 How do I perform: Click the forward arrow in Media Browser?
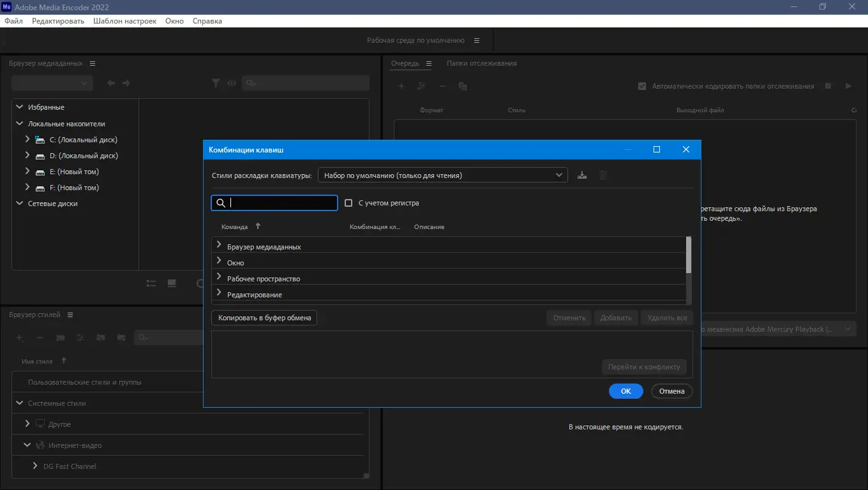(126, 83)
